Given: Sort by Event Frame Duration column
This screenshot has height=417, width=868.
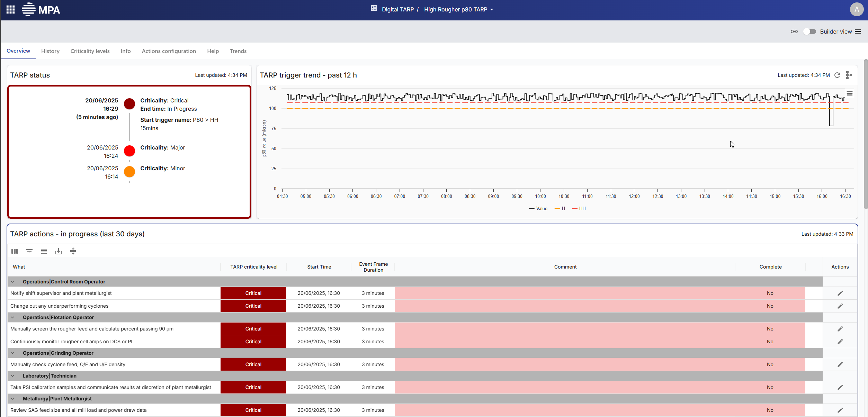Looking at the screenshot, I should [373, 267].
